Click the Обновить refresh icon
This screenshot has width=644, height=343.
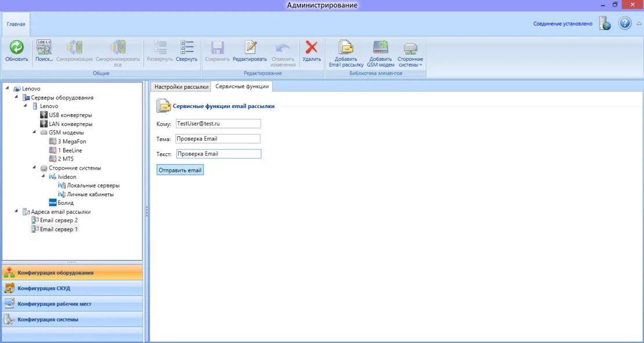point(16,47)
